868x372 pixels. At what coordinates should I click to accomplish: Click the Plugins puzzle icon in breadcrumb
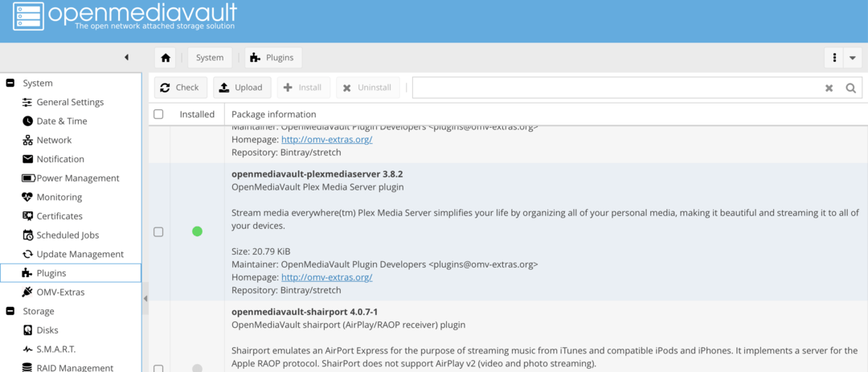(256, 58)
